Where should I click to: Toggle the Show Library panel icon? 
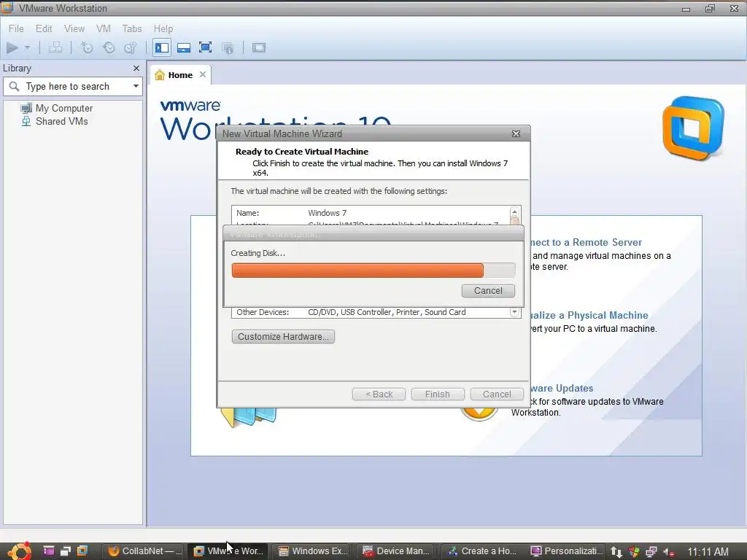coord(162,47)
